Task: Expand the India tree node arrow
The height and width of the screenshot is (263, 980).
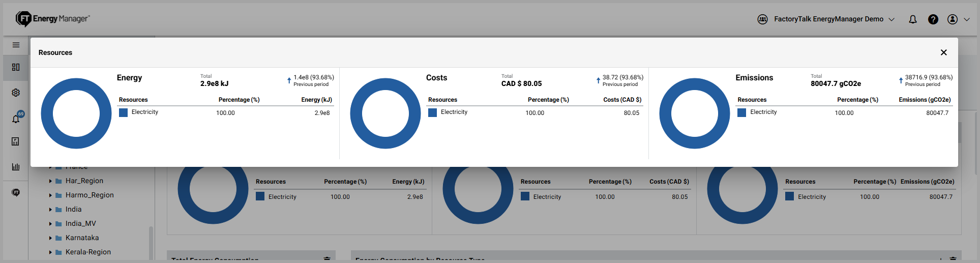Action: (50, 210)
